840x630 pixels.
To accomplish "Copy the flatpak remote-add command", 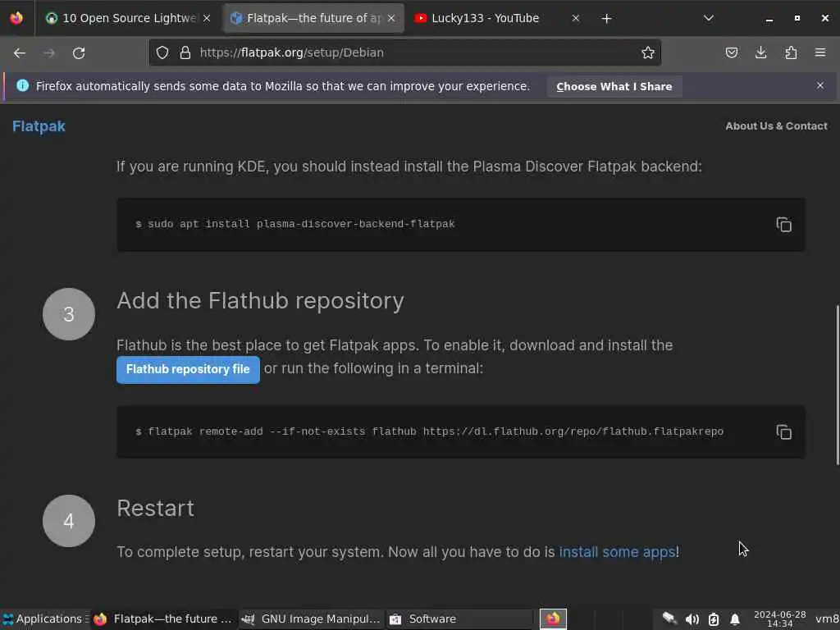I will pyautogui.click(x=783, y=431).
